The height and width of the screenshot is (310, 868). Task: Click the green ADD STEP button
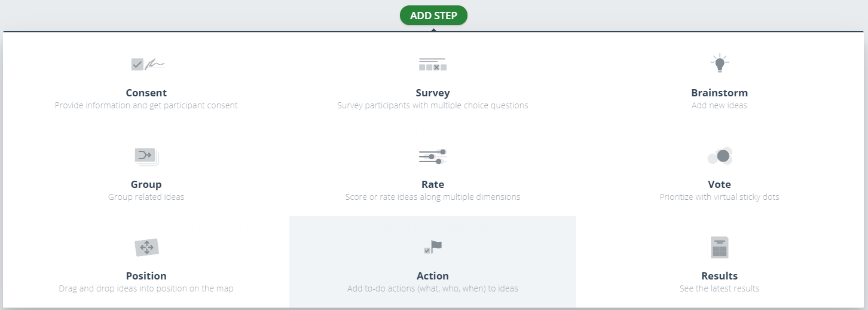tap(433, 16)
